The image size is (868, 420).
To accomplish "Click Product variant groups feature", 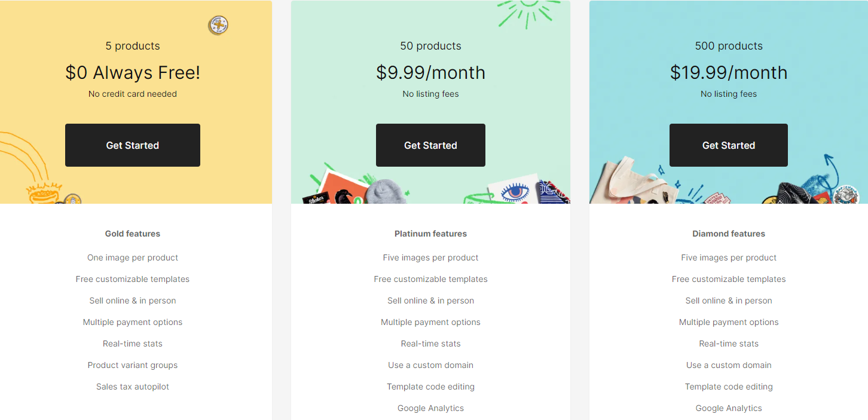I will coord(133,365).
